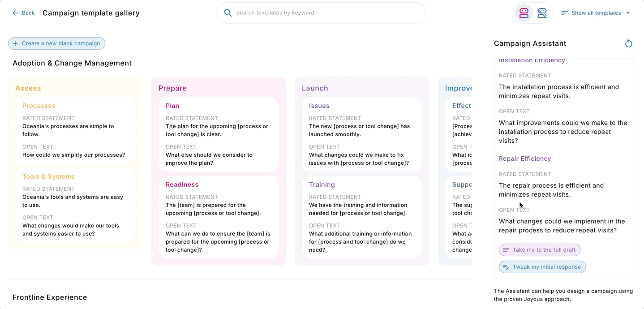This screenshot has height=309, width=644.
Task: Click "The Assistant can help you design a campaign..." note
Action: pyautogui.click(x=563, y=295)
